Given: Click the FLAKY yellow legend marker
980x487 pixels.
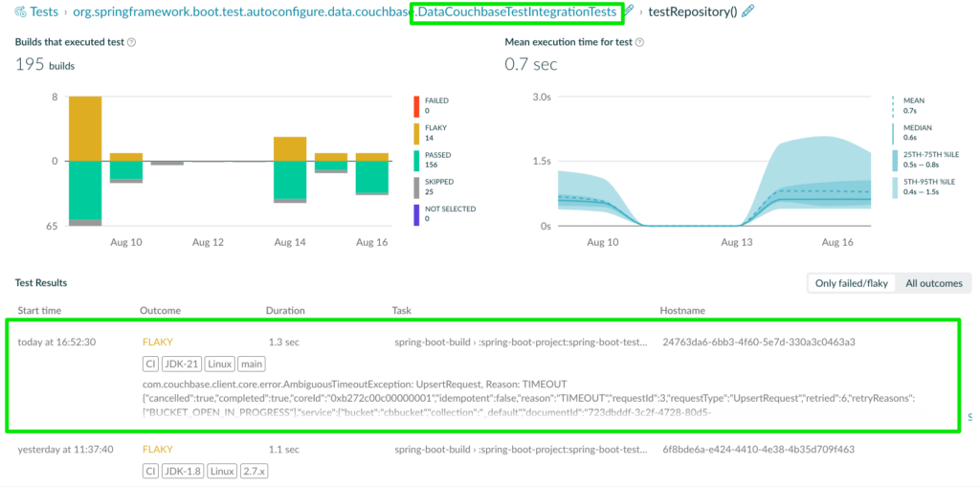Looking at the screenshot, I should [x=415, y=134].
